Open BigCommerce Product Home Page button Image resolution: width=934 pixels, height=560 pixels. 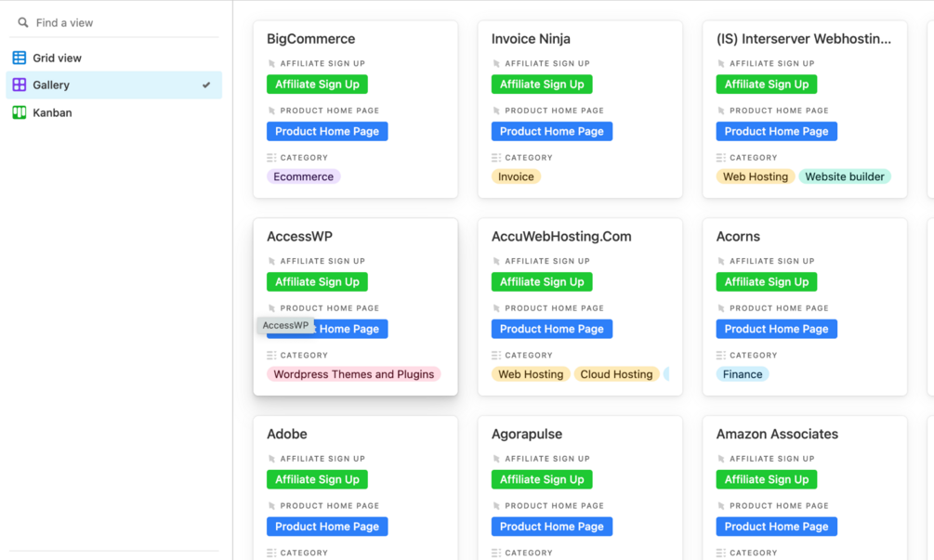coord(327,132)
